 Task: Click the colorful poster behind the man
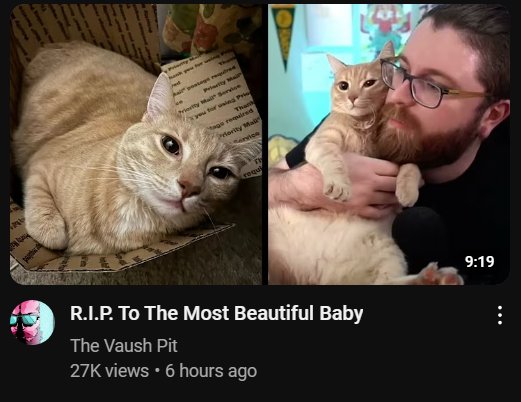tap(385, 27)
